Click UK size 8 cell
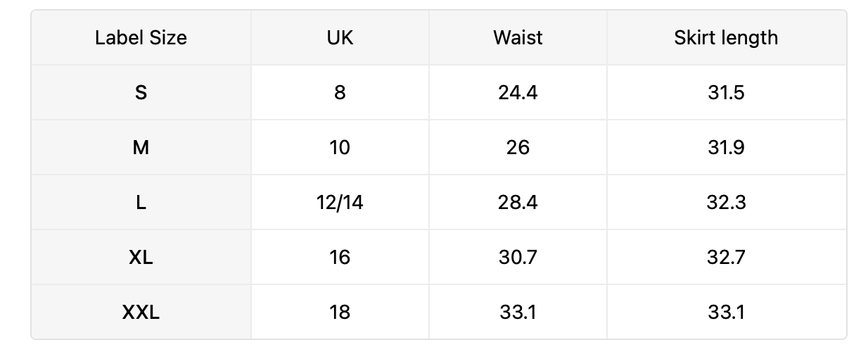Image resolution: width=868 pixels, height=359 pixels. 340,92
